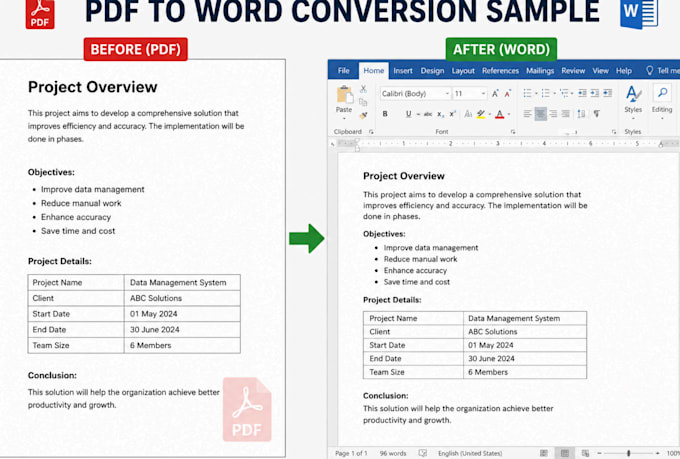The image size is (680, 459).
Task: Switch to the Review tab
Action: pyautogui.click(x=573, y=70)
